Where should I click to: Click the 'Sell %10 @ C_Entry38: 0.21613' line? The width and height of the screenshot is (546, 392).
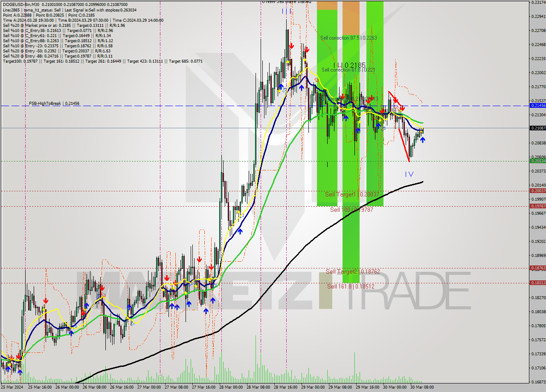click(x=58, y=30)
